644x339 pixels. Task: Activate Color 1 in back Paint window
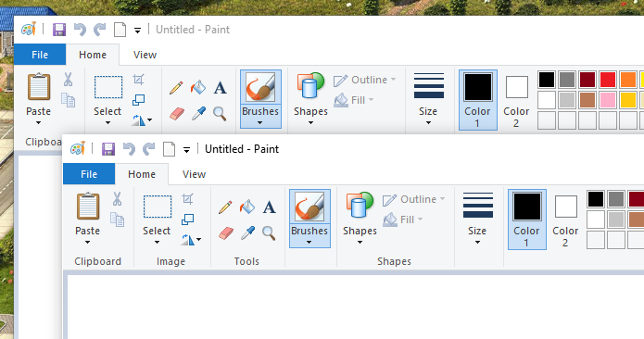(x=478, y=100)
